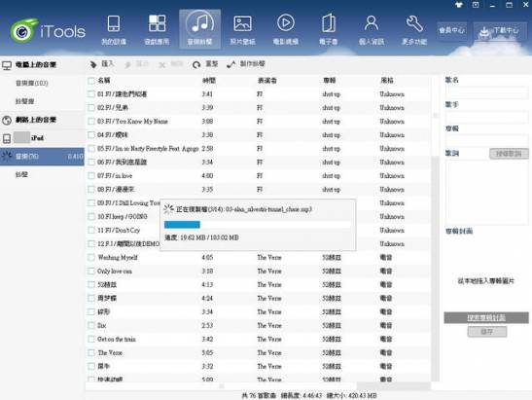Open the music library (103) sidebar item
Image resolution: width=532 pixels, height=400 pixels.
[x=32, y=83]
